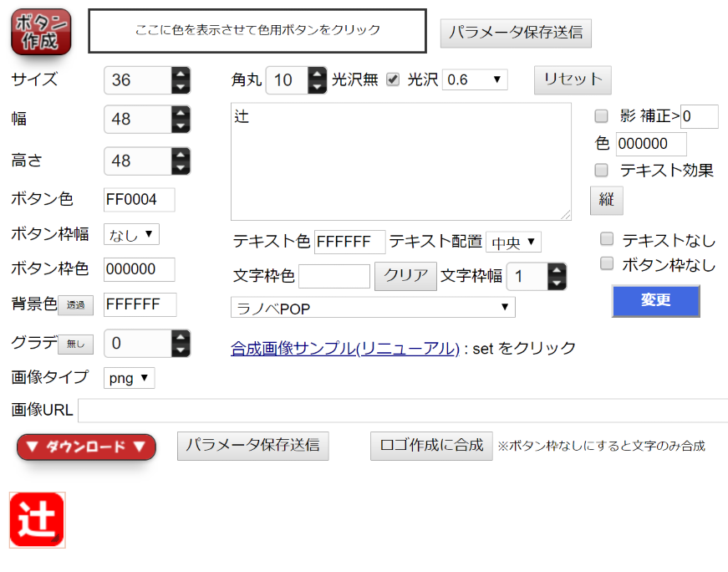Click the top パラメータ保存送信 button
Screen dimensions: 728x572
516,33
